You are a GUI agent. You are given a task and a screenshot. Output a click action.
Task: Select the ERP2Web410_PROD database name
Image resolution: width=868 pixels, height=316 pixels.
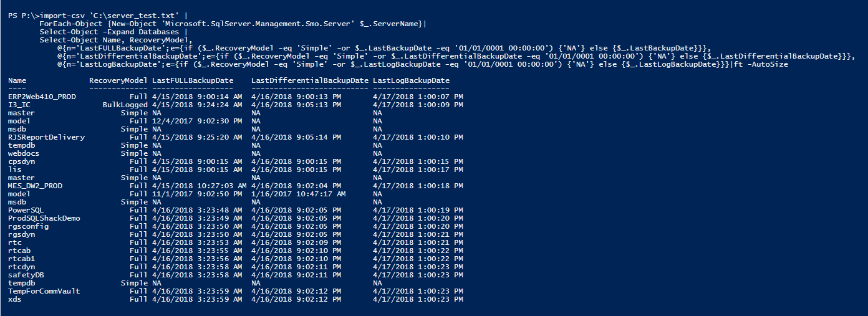pos(42,97)
